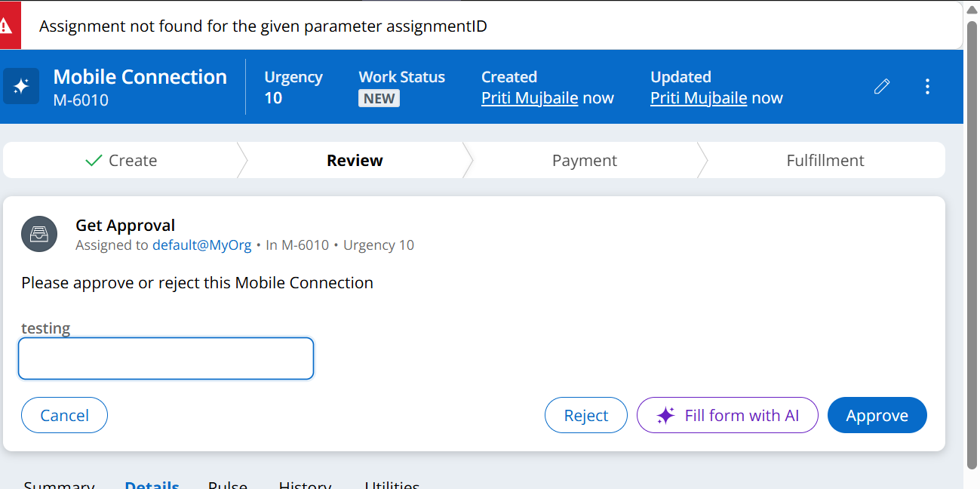Select the Payment stage step

[x=584, y=160]
